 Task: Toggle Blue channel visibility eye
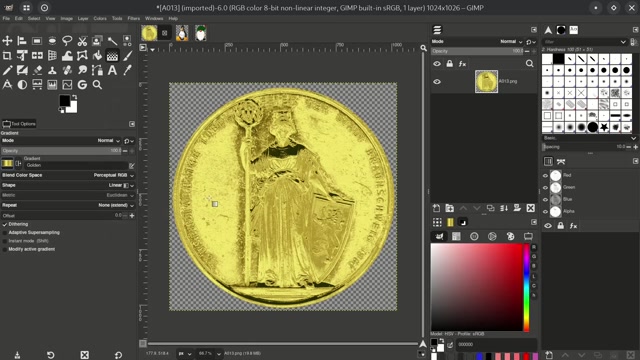click(545, 200)
